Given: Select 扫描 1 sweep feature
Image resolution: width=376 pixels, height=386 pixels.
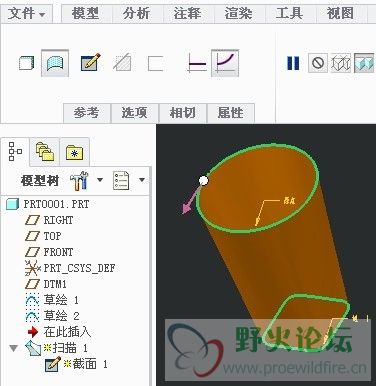Looking at the screenshot, I should (56, 348).
